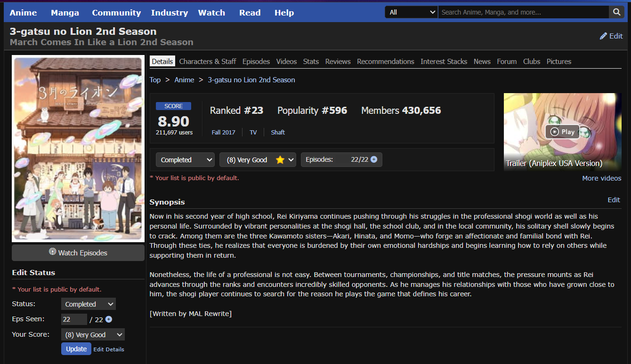Click the Search Anime, Manga search box

[x=523, y=12]
